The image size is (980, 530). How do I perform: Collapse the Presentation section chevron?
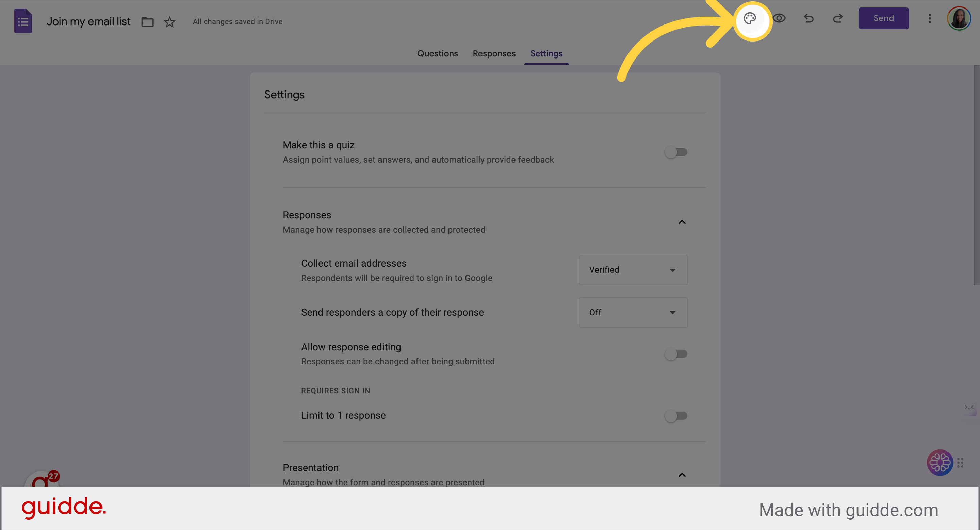pyautogui.click(x=682, y=475)
